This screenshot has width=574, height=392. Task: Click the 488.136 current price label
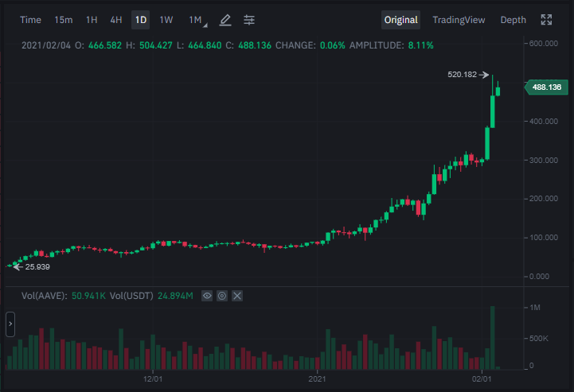(x=546, y=87)
